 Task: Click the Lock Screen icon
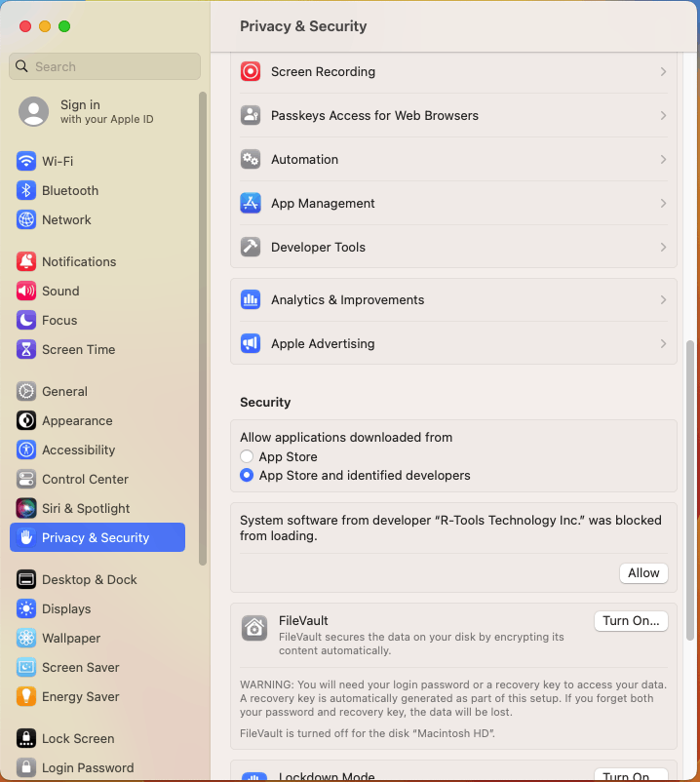click(x=26, y=739)
